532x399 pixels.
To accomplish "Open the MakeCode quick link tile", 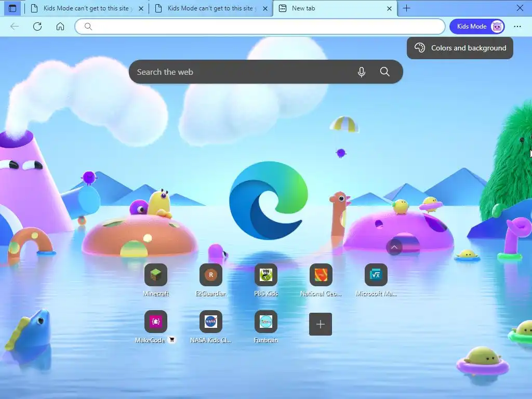I will (x=156, y=321).
